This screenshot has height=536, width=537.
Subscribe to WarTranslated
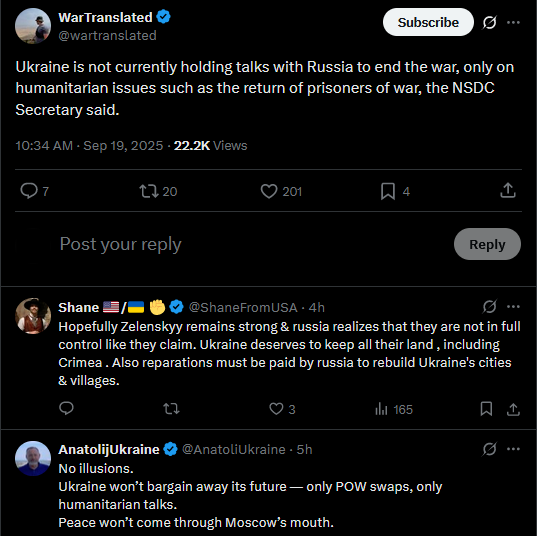(428, 22)
